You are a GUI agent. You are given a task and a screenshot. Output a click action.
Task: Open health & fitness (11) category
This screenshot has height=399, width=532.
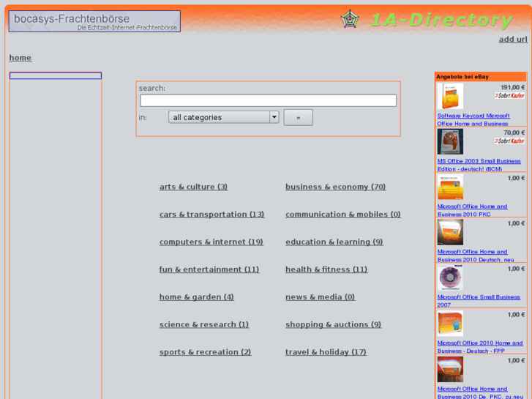[x=326, y=269]
